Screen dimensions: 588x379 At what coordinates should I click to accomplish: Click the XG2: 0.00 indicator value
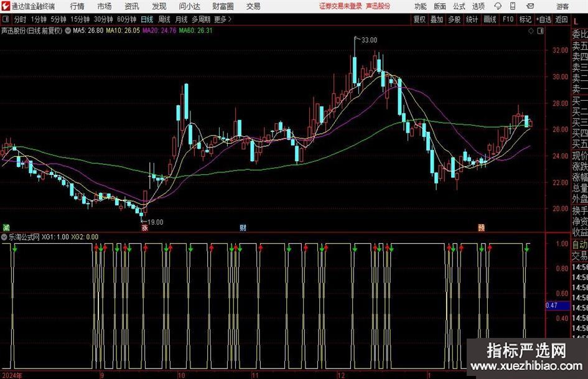85,236
